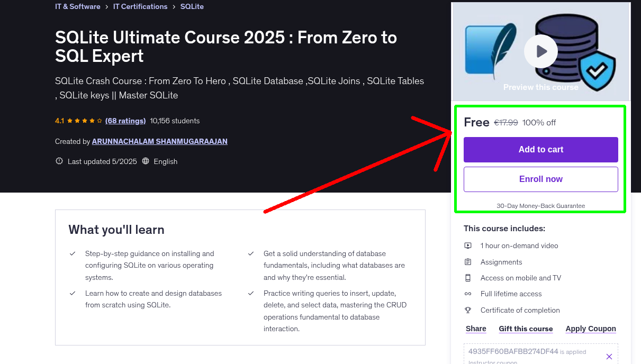Add the SQLite course to cart
641x364 pixels.
[540, 150]
